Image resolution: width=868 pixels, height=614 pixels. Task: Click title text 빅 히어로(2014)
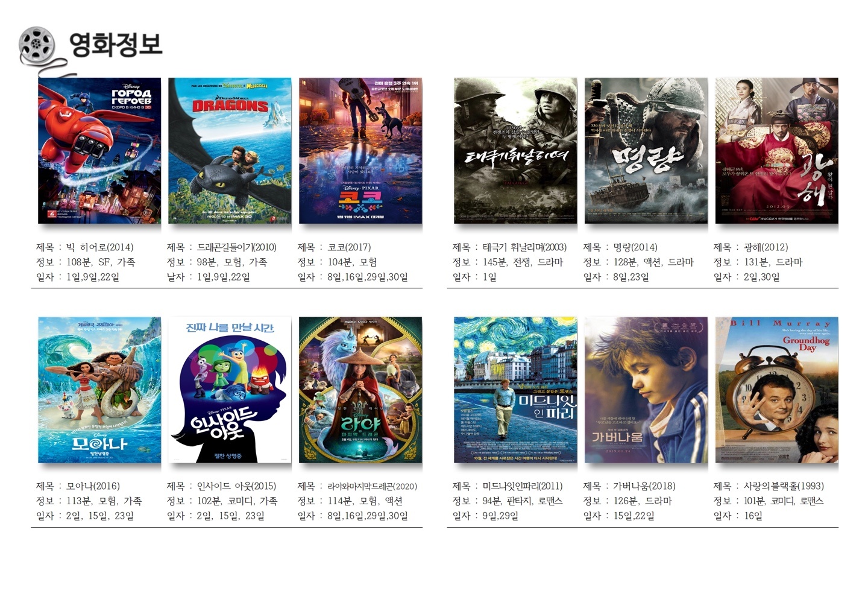(100, 247)
